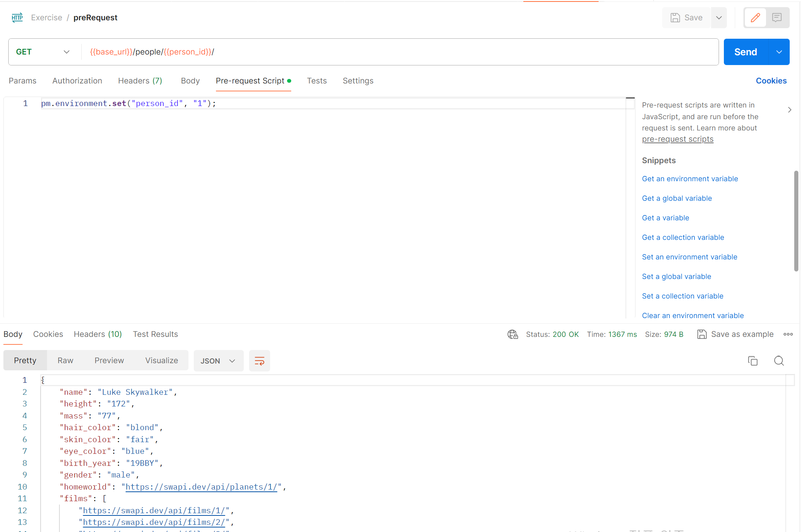Viewport: 801px width, 532px height.
Task: Click the request URL input field
Action: pyautogui.click(x=399, y=52)
